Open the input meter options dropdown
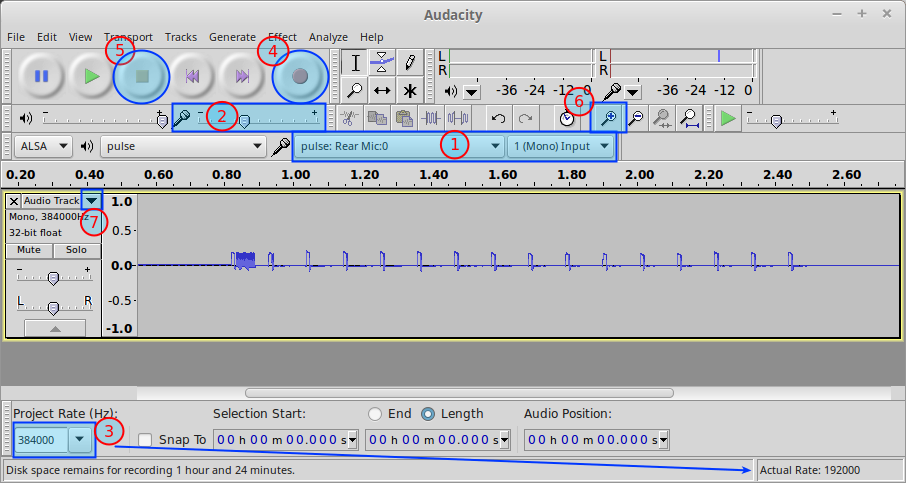Image resolution: width=906 pixels, height=483 pixels. tap(633, 92)
